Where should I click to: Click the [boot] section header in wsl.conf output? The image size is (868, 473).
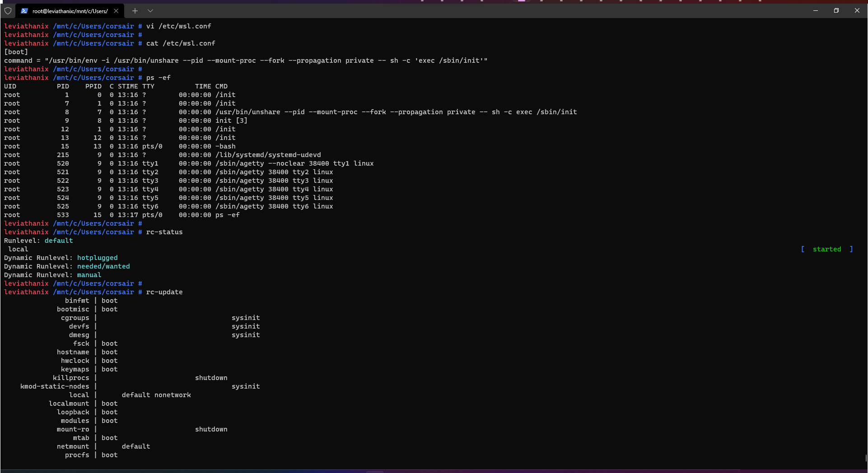pyautogui.click(x=16, y=51)
